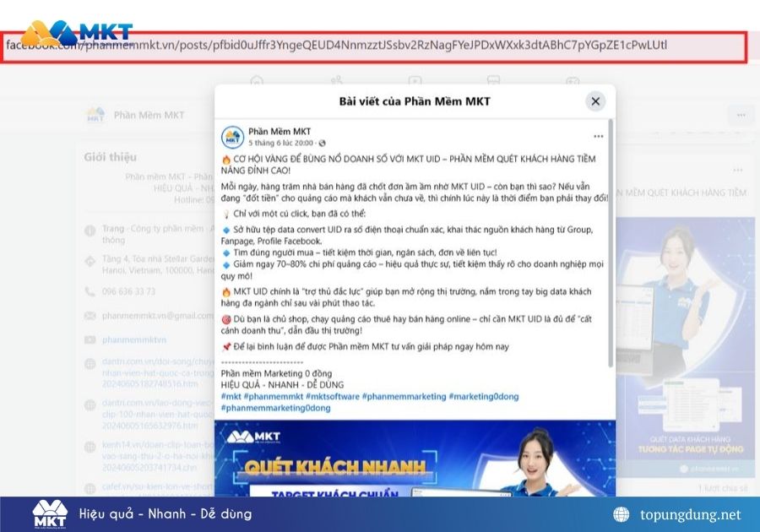This screenshot has height=532, width=760.
Task: Click the Phần Mềm MKT page name in background header
Action: (149, 116)
